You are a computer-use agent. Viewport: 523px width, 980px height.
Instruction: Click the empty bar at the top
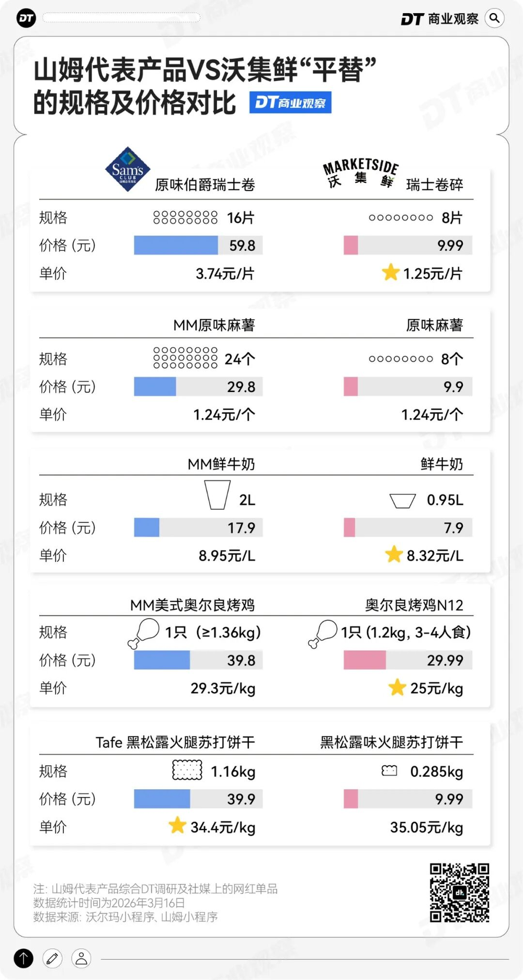point(121,18)
